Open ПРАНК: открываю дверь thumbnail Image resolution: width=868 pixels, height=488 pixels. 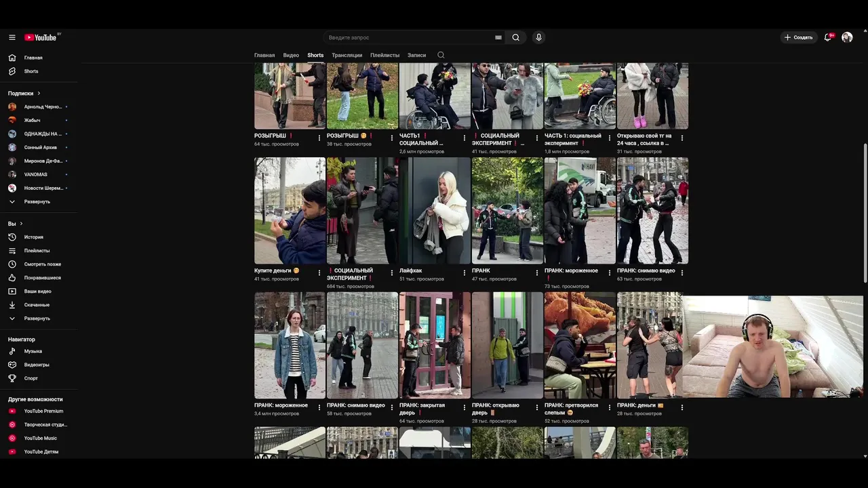tap(507, 345)
